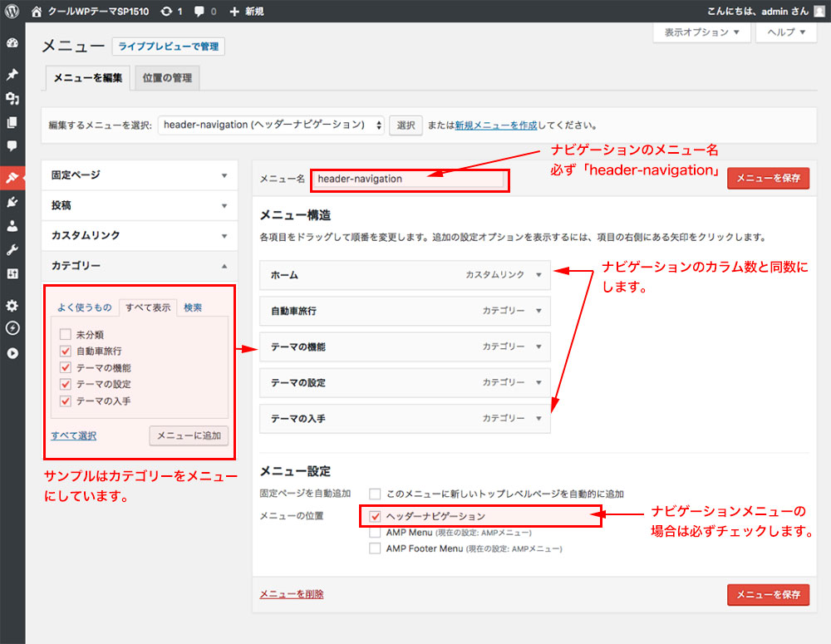Switch to メニューを編集 tab
Image resolution: width=831 pixels, height=644 pixels.
88,78
